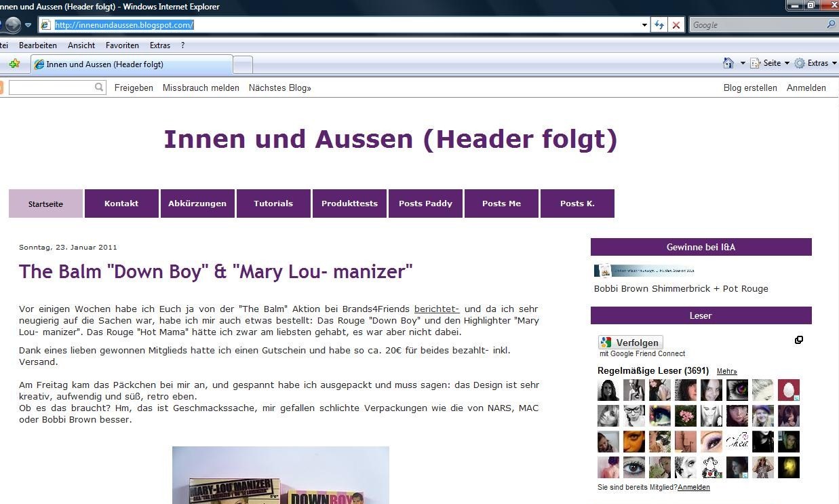The width and height of the screenshot is (839, 504).
Task: Click the pink flowers follower avatar
Action: (686, 416)
